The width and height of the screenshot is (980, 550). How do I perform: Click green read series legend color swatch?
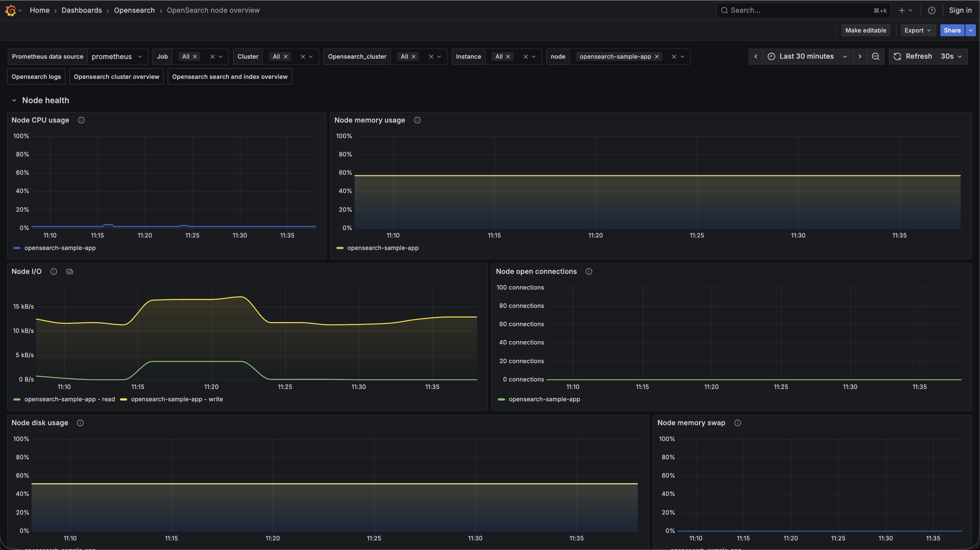(x=17, y=399)
